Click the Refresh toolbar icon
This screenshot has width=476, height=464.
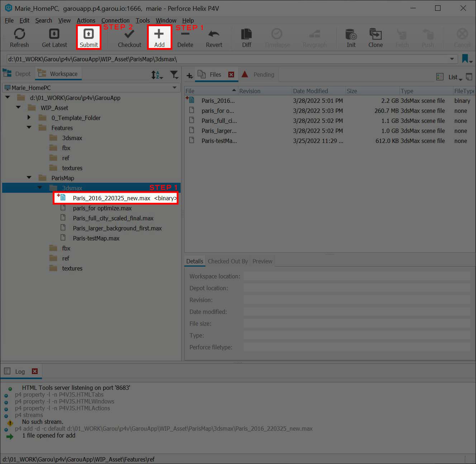tap(19, 38)
